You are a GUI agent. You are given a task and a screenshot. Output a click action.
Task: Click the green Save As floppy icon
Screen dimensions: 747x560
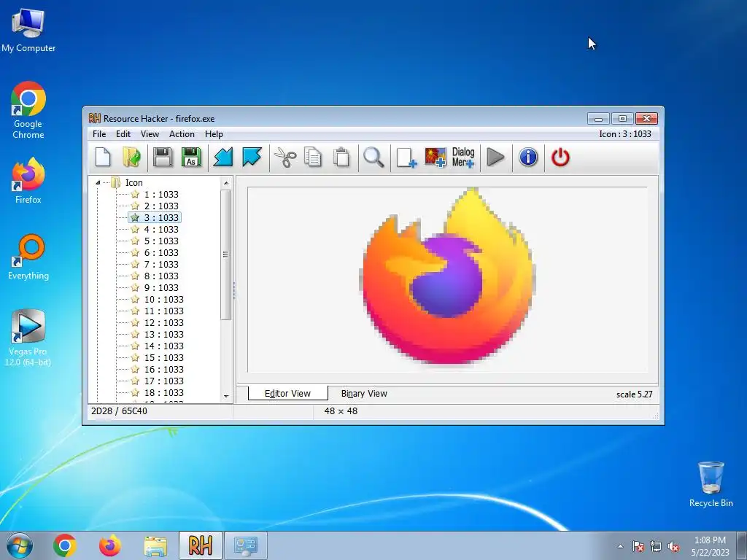click(191, 157)
